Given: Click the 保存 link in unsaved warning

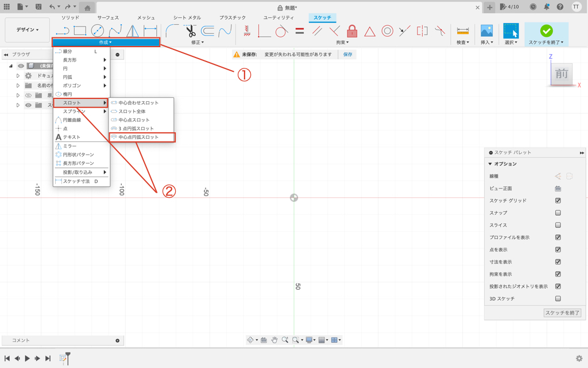Looking at the screenshot, I should (x=348, y=55).
